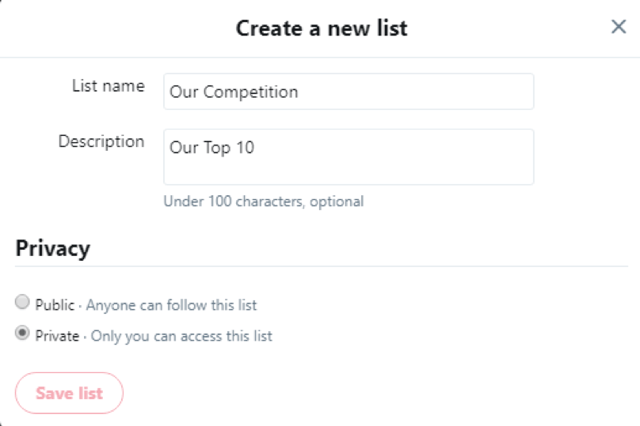Click the 'Create a new list' title
This screenshot has height=426, width=640.
coord(321,28)
